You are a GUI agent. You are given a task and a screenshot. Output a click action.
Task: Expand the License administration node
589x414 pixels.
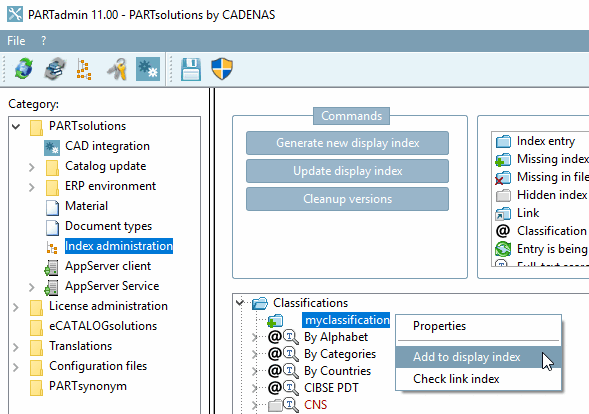16,307
